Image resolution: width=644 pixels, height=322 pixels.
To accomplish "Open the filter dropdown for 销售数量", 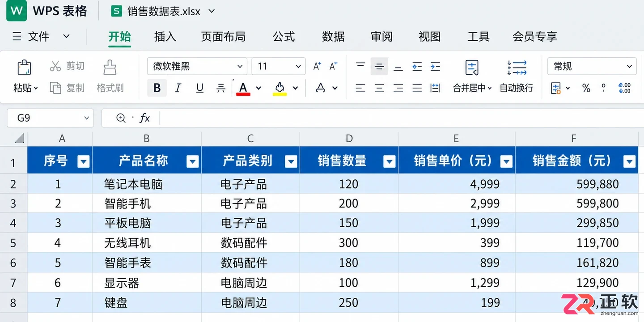I will click(390, 161).
